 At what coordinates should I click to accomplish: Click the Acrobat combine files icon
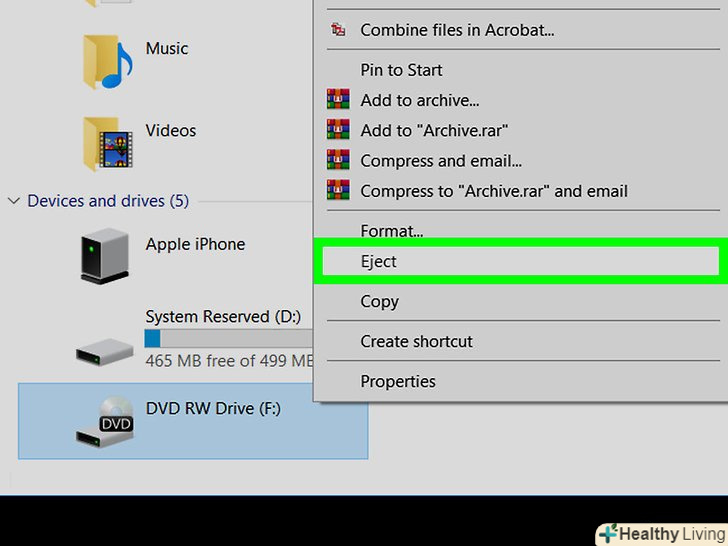[x=338, y=30]
